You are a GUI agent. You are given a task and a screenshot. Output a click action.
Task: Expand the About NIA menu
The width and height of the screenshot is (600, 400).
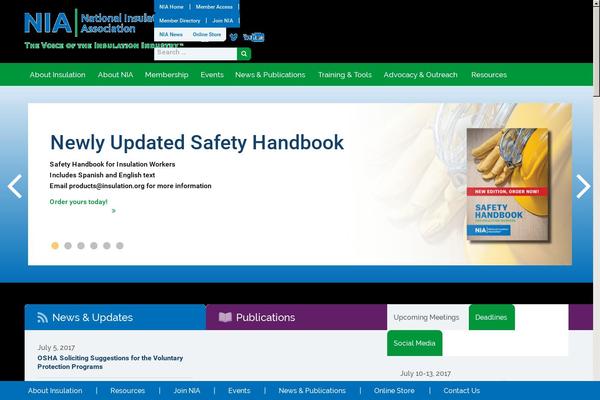pyautogui.click(x=115, y=75)
